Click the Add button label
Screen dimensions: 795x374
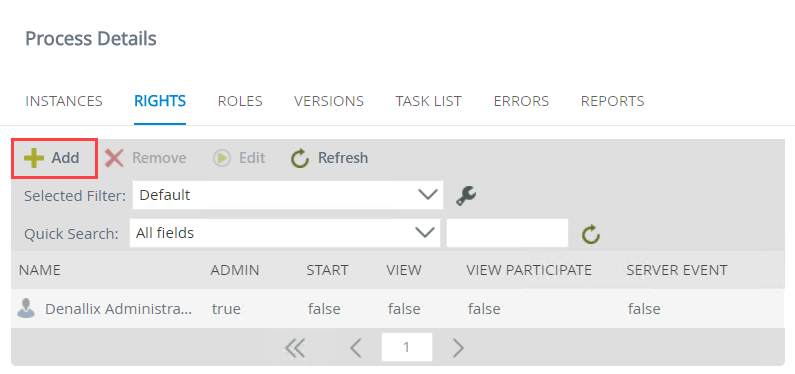click(x=65, y=158)
